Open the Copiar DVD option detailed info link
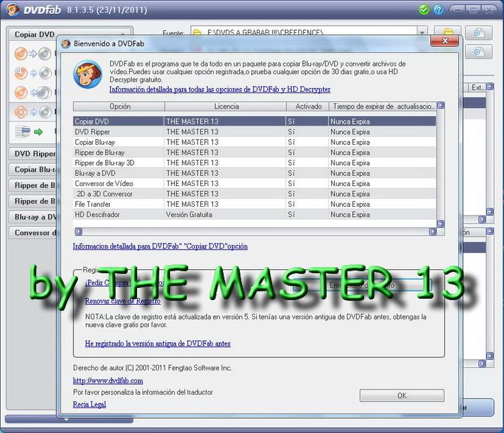Screen dimensions: 504x433 coord(160,246)
